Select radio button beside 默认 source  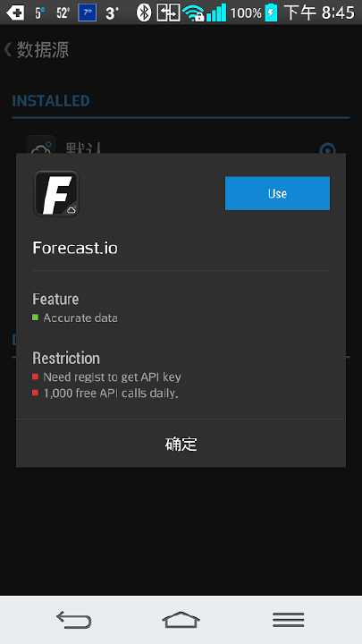[x=327, y=149]
